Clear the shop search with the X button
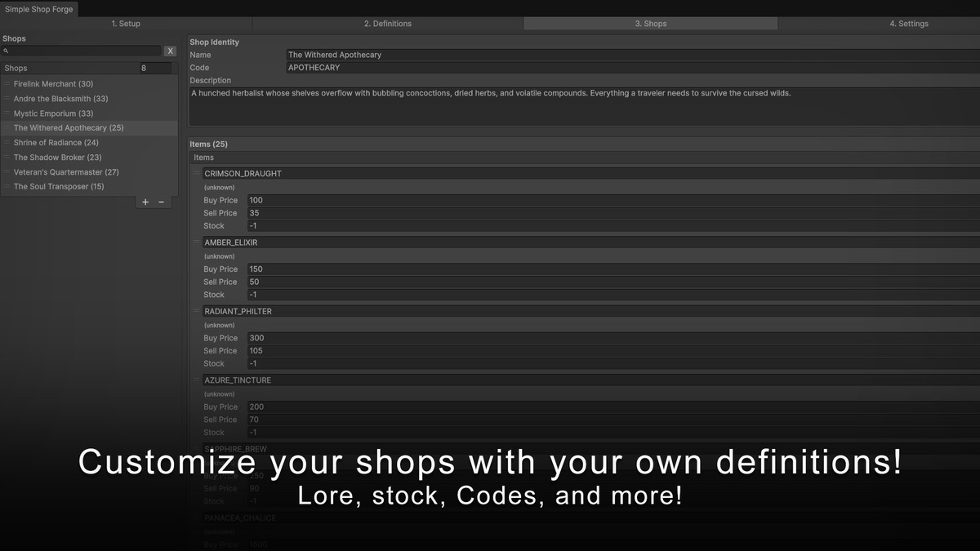Image resolution: width=980 pixels, height=551 pixels. pos(170,51)
